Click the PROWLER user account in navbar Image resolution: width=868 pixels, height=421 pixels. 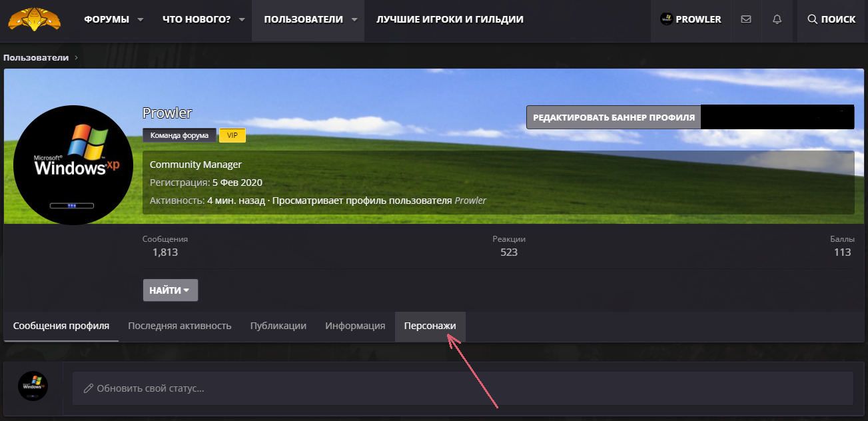(x=691, y=19)
